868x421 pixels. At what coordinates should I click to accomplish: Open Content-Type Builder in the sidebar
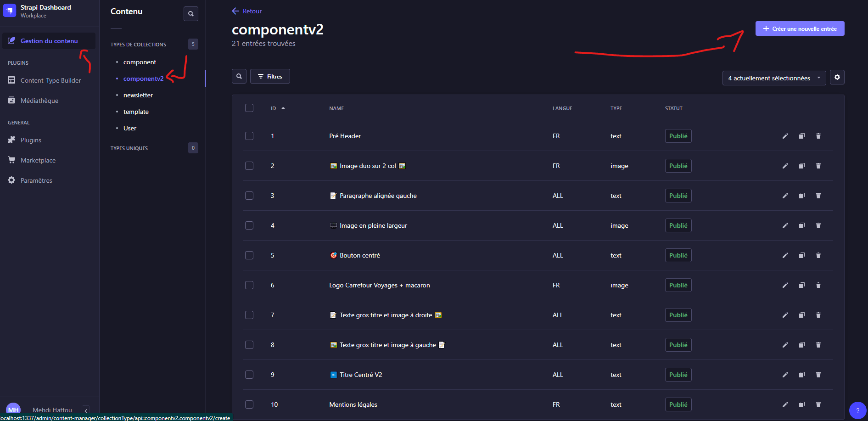coord(50,80)
